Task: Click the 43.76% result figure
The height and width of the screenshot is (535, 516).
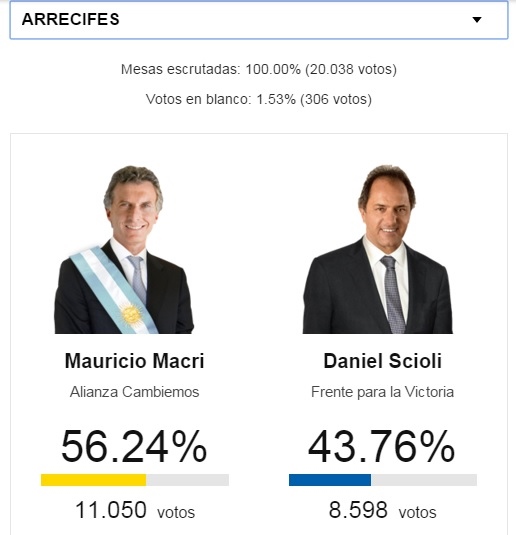Action: click(x=382, y=446)
